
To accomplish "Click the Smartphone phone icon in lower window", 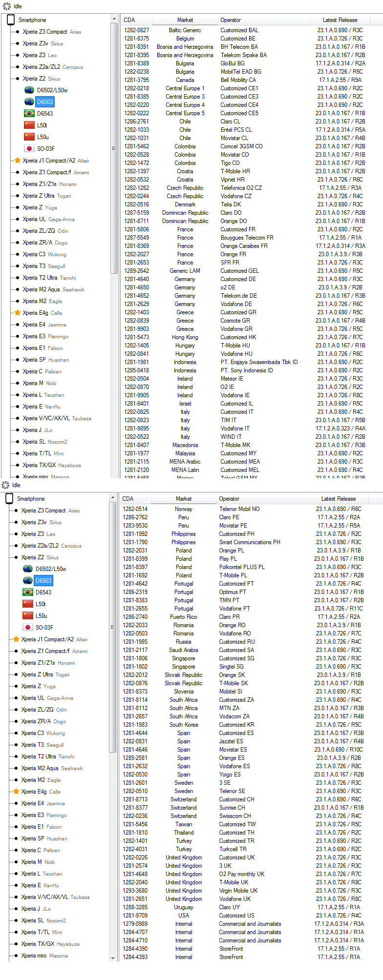I will click(9, 499).
